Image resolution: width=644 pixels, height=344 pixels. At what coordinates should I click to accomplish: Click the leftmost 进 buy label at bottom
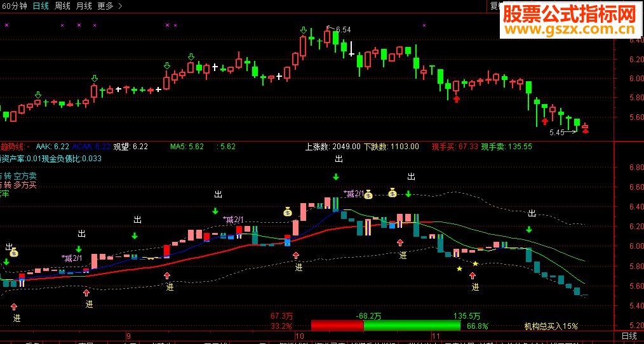pyautogui.click(x=17, y=317)
